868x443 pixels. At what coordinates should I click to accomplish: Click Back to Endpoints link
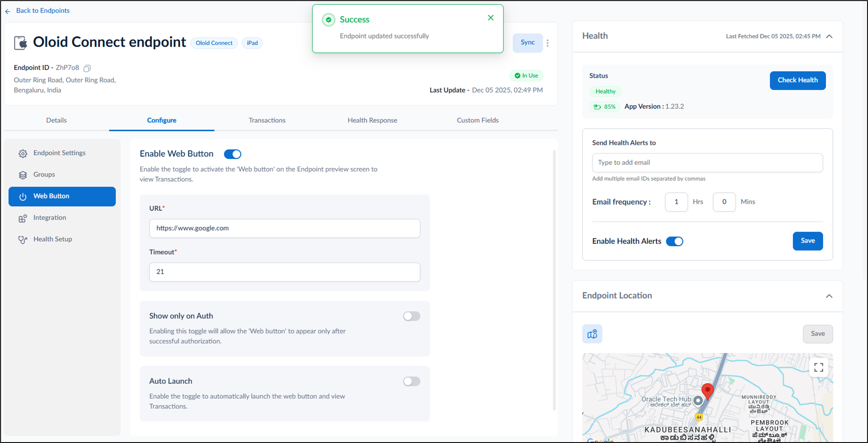[43, 11]
